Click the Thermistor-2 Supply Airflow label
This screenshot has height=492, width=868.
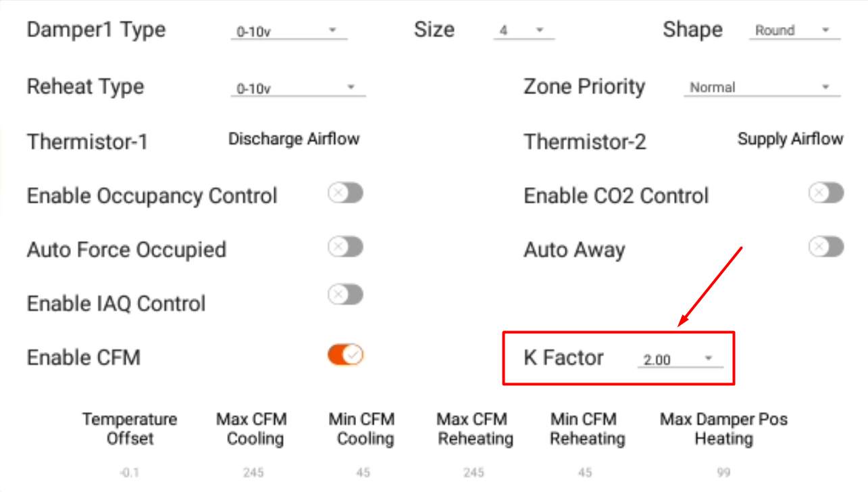tap(790, 139)
